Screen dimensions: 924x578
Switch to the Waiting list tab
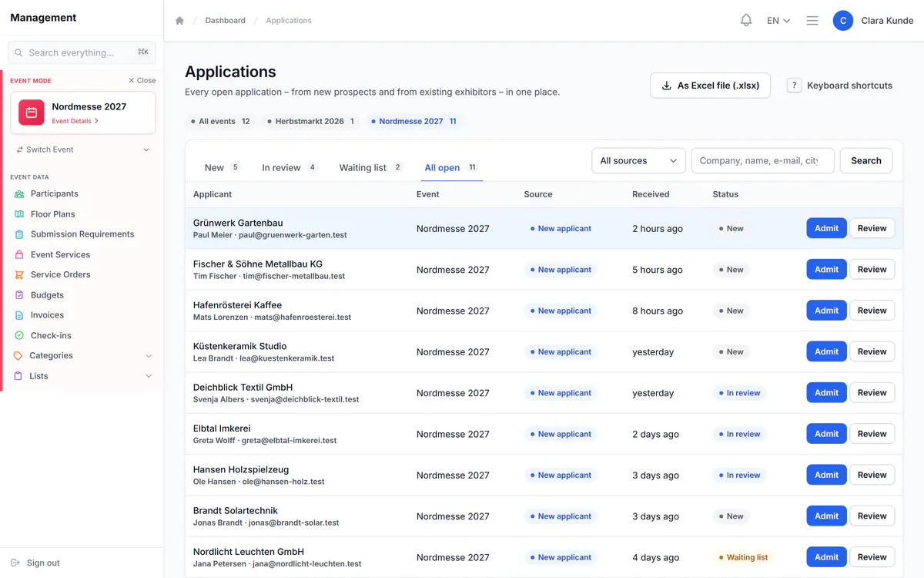[x=371, y=167]
